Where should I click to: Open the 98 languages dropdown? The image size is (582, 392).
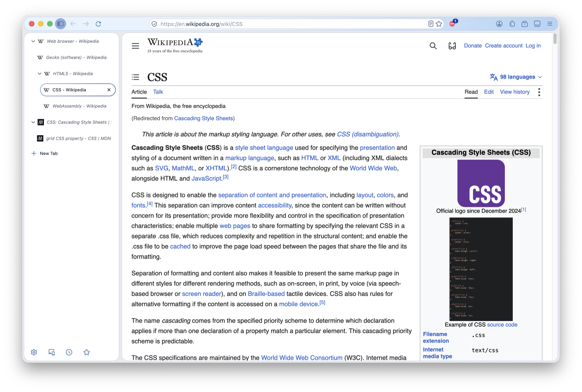click(516, 77)
